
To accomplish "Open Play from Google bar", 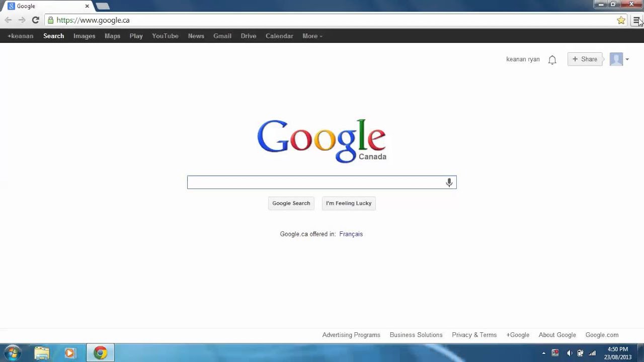I will pos(136,36).
